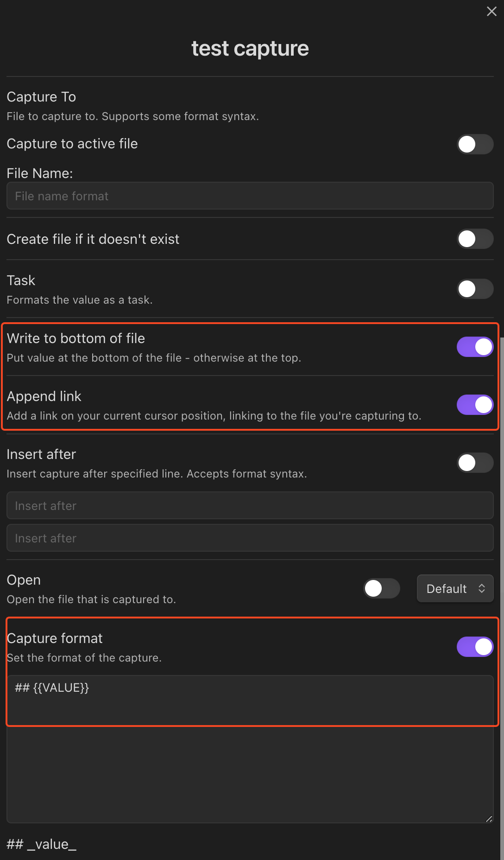504x860 pixels.
Task: Open the Default open-mode dropdown
Action: point(455,589)
